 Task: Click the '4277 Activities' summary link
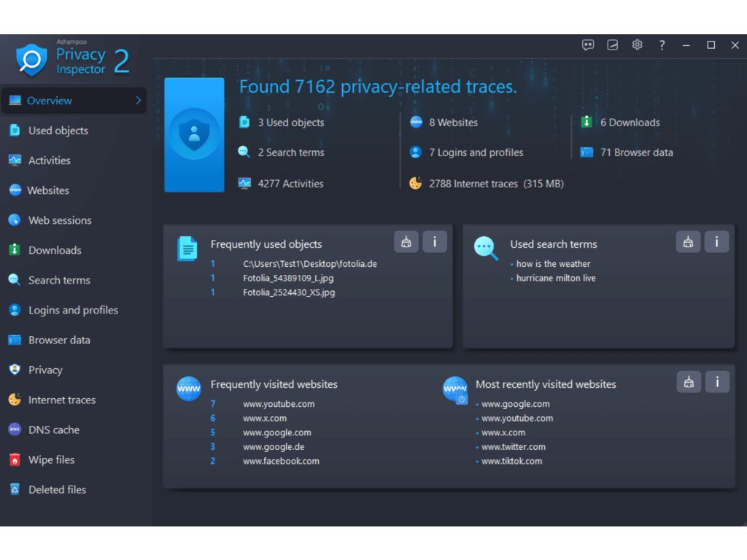[x=290, y=184]
